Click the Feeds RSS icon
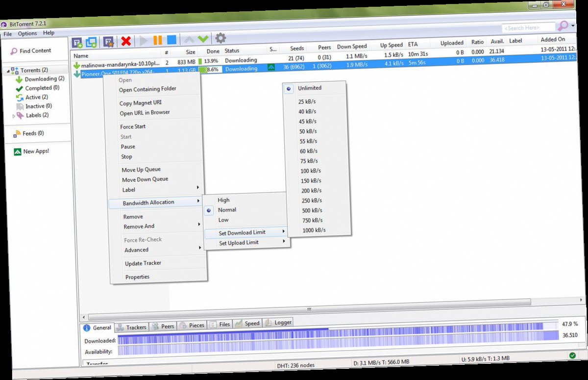 point(17,134)
